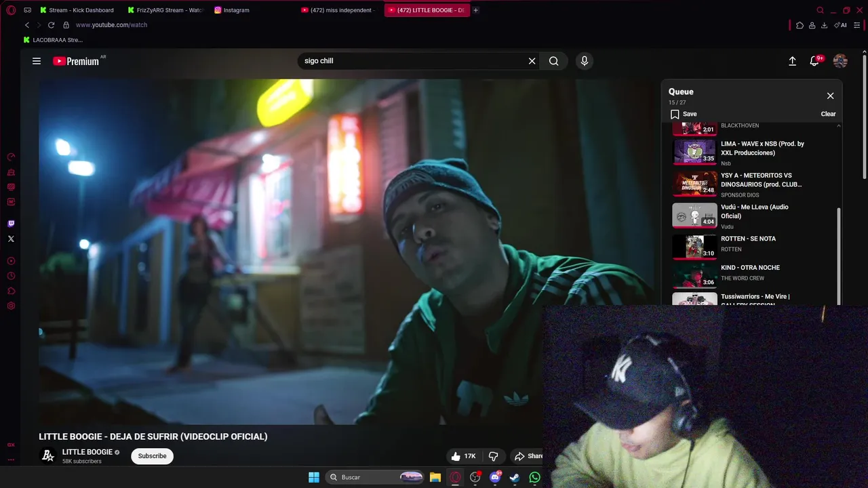Image resolution: width=868 pixels, height=488 pixels.
Task: Reload the YouTube page
Action: [51, 25]
